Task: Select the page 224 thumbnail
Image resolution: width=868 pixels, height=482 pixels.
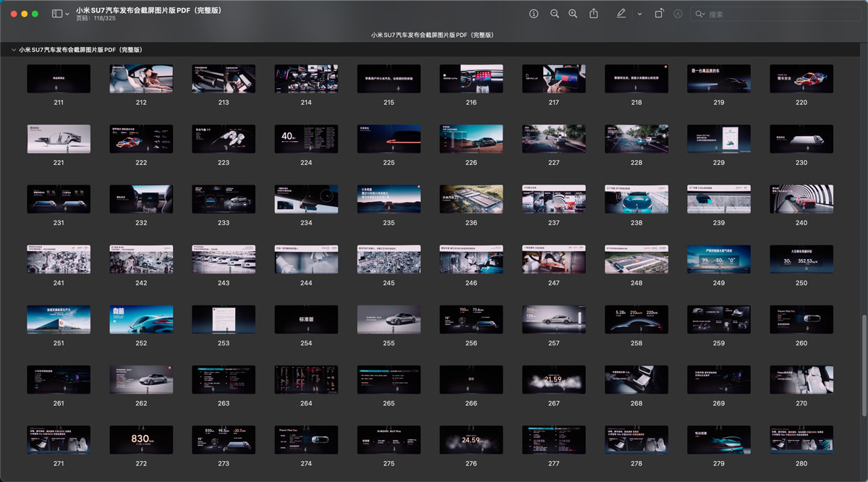Action: point(307,139)
